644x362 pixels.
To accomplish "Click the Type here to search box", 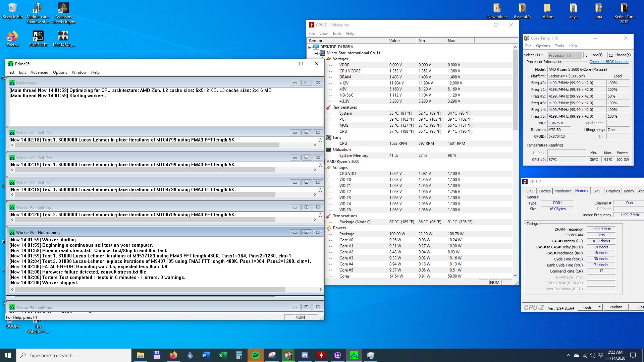I will point(74,355).
